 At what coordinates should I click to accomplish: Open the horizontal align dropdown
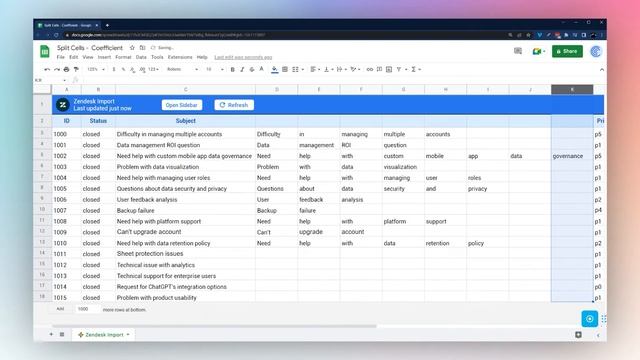point(315,69)
